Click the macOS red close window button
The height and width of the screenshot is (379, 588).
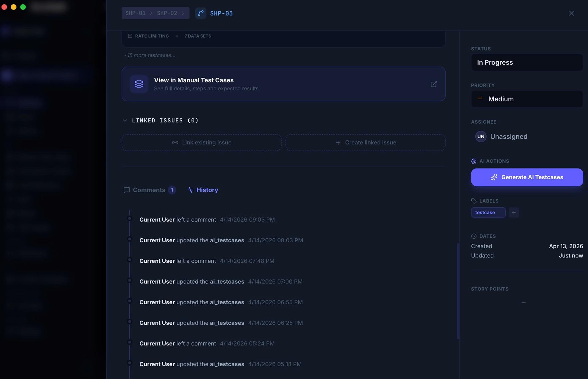[x=4, y=7]
